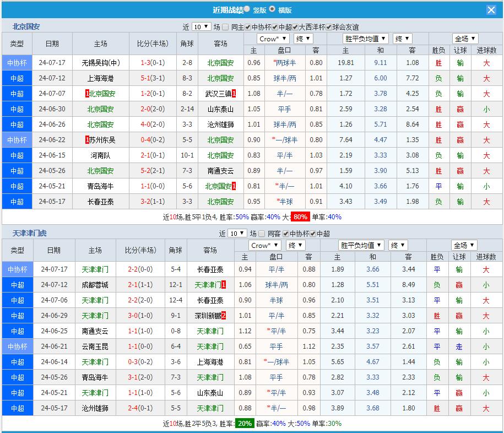Click red card badge beside 深圳新鹏
Image resolution: width=504 pixels, height=433 pixels.
224,316
